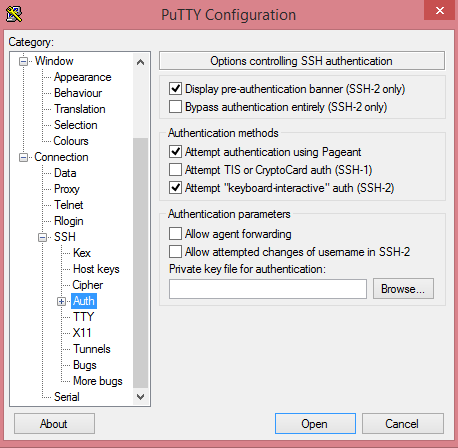Enable Bypass authentication entirely option

(x=175, y=107)
